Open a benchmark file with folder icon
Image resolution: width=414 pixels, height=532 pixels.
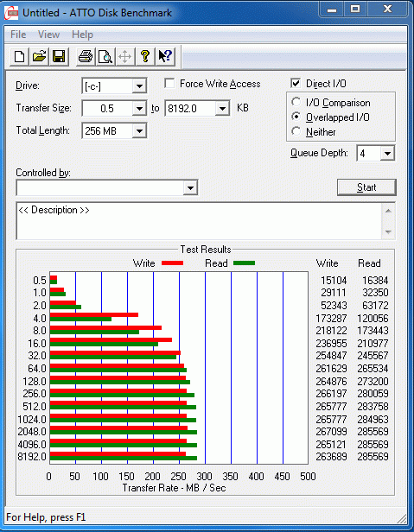(x=39, y=57)
